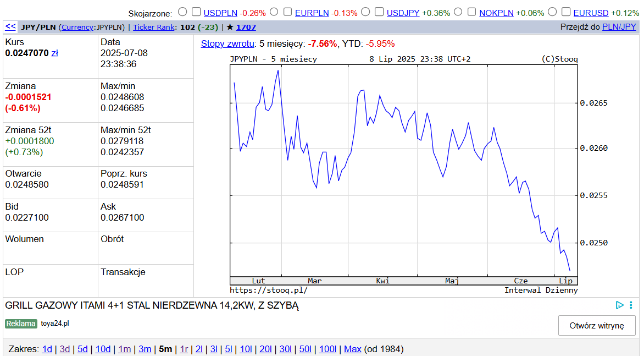Tick the USDPLN checkbox
644x356 pixels.
pyautogui.click(x=196, y=12)
